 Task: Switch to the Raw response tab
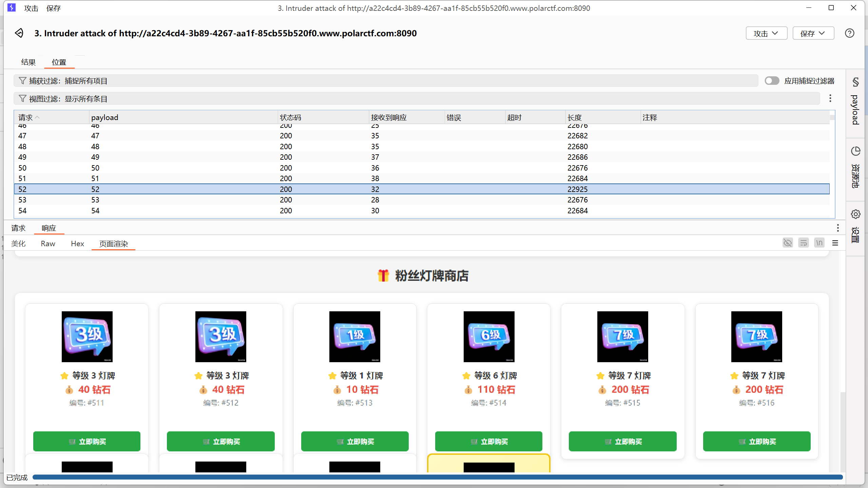pos(48,243)
